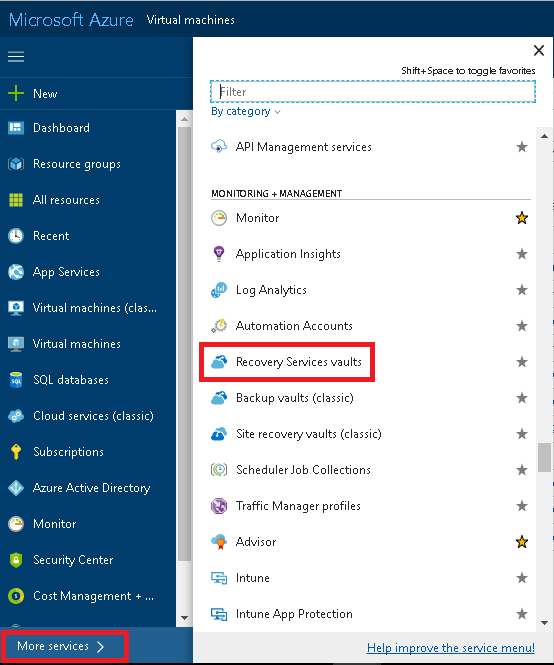Click the All resources grid icon
The height and width of the screenshot is (665, 554).
pyautogui.click(x=16, y=200)
